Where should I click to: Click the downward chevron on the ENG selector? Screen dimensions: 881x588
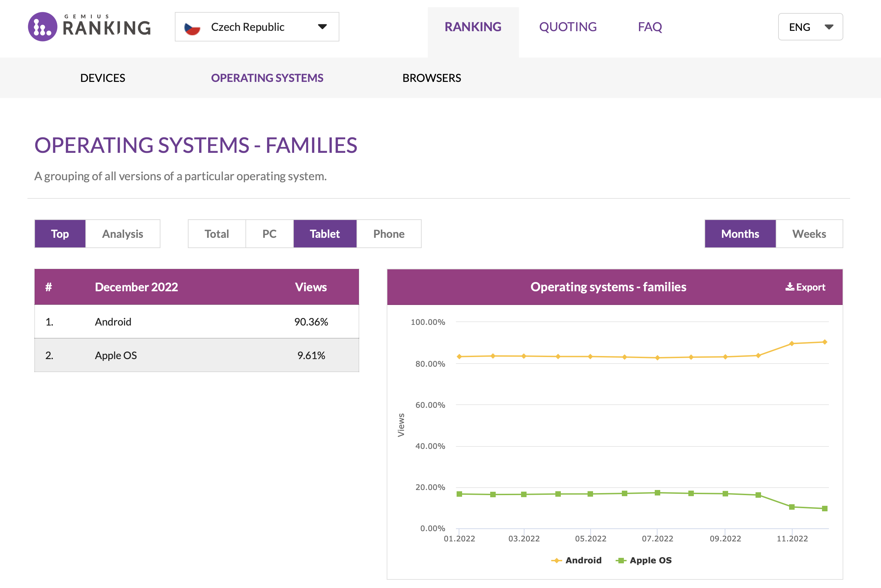(829, 27)
